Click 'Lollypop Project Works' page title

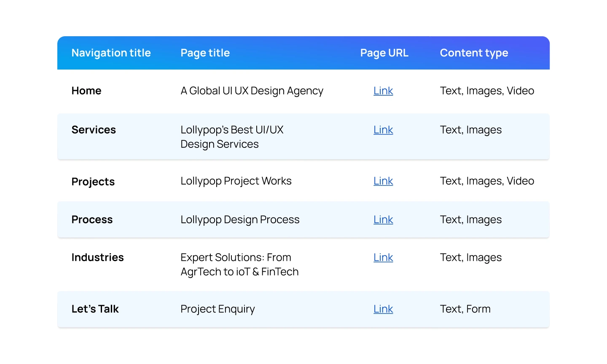[236, 181]
